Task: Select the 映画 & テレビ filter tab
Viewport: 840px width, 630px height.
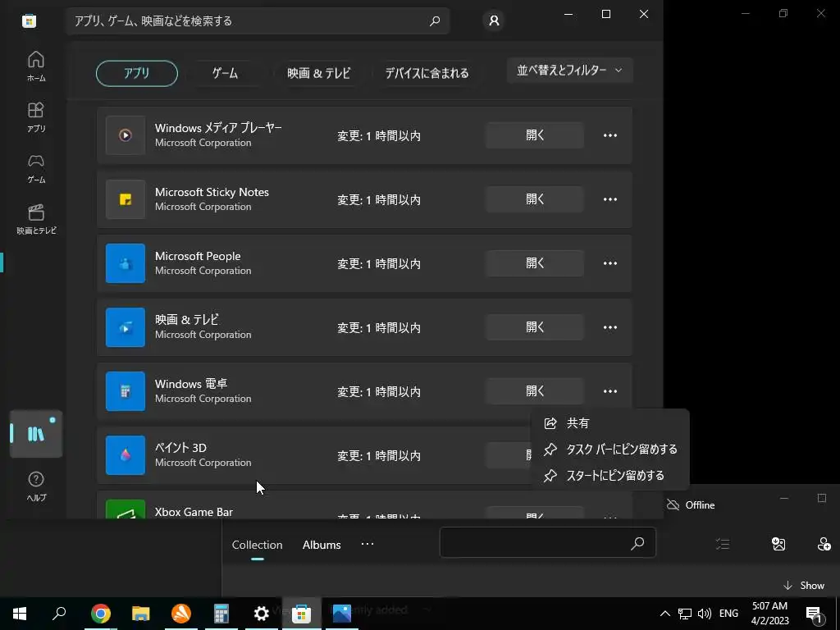Action: 319,73
